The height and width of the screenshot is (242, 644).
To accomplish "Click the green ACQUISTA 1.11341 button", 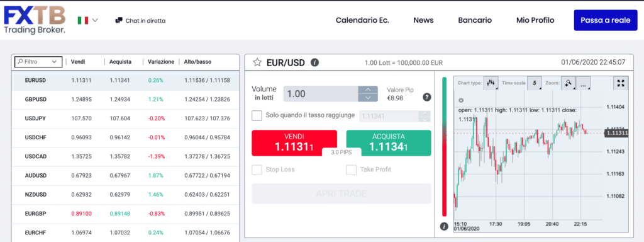I will point(389,143).
